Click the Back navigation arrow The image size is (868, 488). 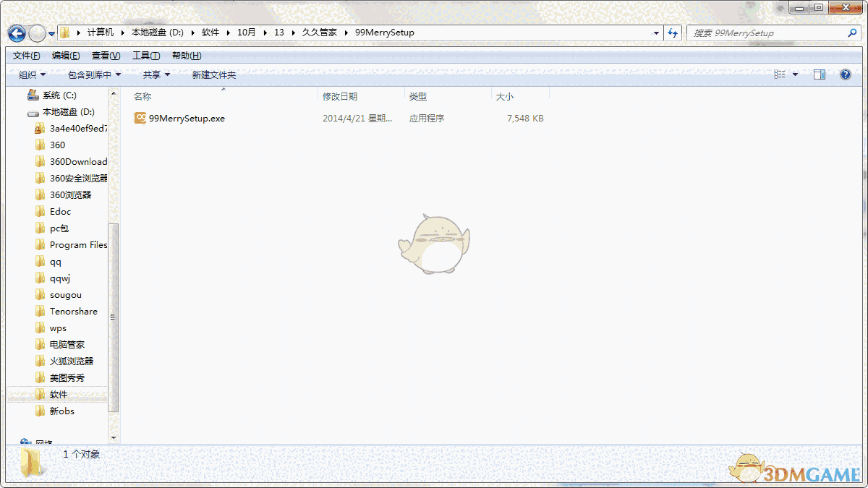pos(16,33)
